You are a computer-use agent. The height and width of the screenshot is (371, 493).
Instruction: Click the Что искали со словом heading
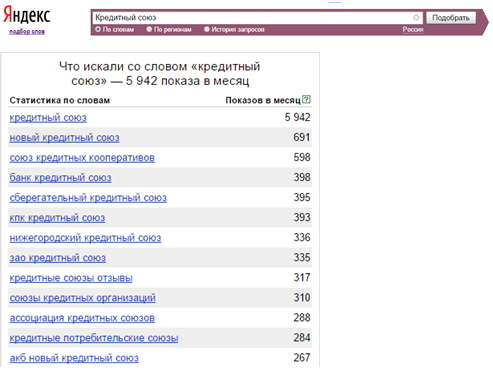(x=160, y=74)
